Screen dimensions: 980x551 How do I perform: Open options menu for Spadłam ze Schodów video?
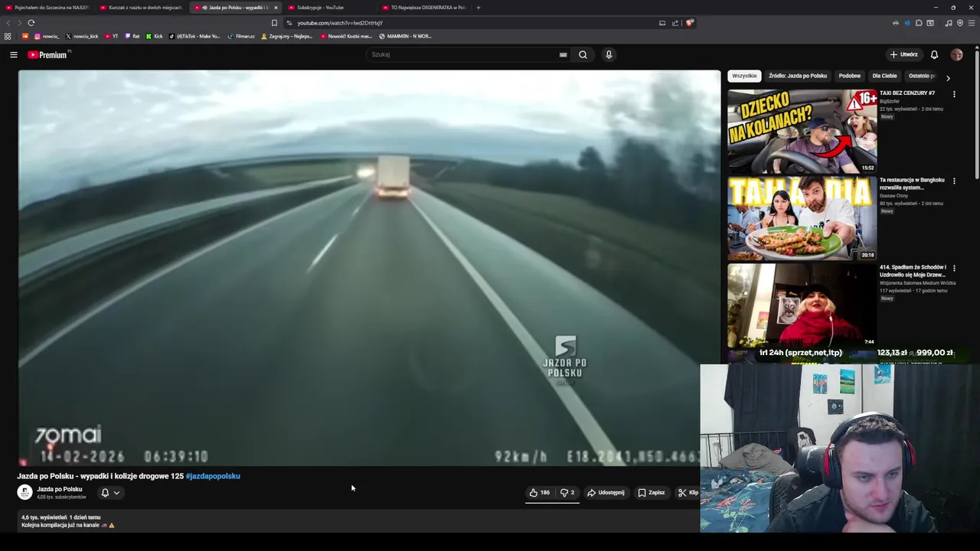(x=954, y=269)
